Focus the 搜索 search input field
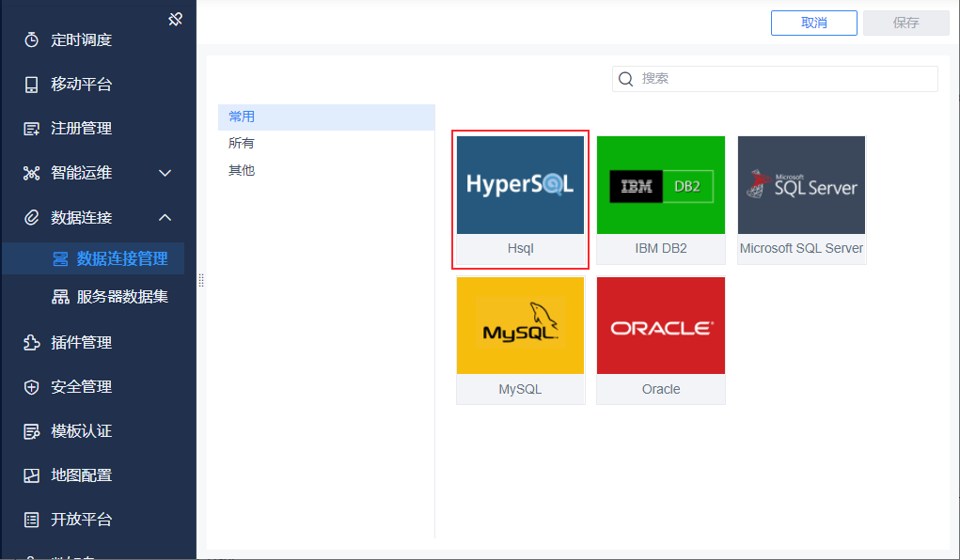 pos(775,79)
